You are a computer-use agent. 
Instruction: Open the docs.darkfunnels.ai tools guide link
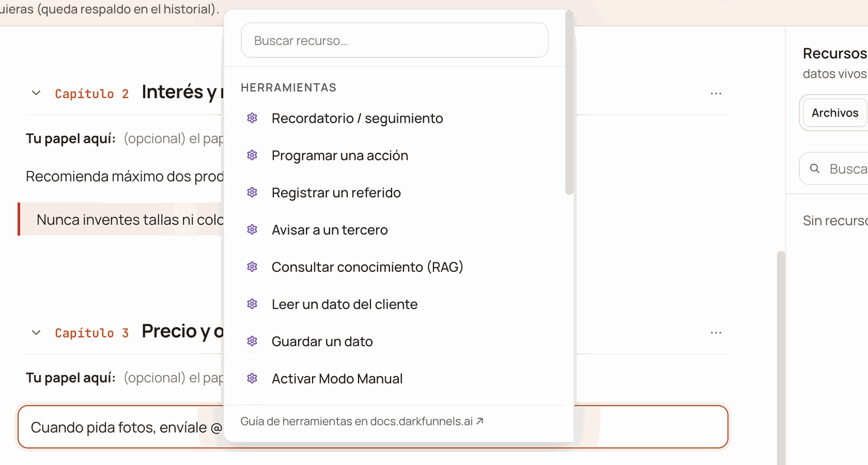(362, 422)
